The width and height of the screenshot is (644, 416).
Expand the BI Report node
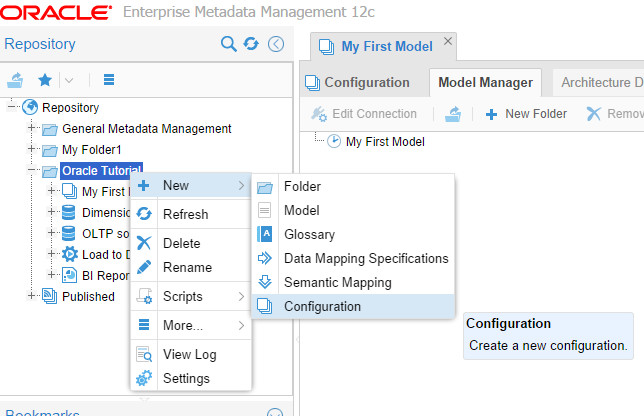click(51, 274)
